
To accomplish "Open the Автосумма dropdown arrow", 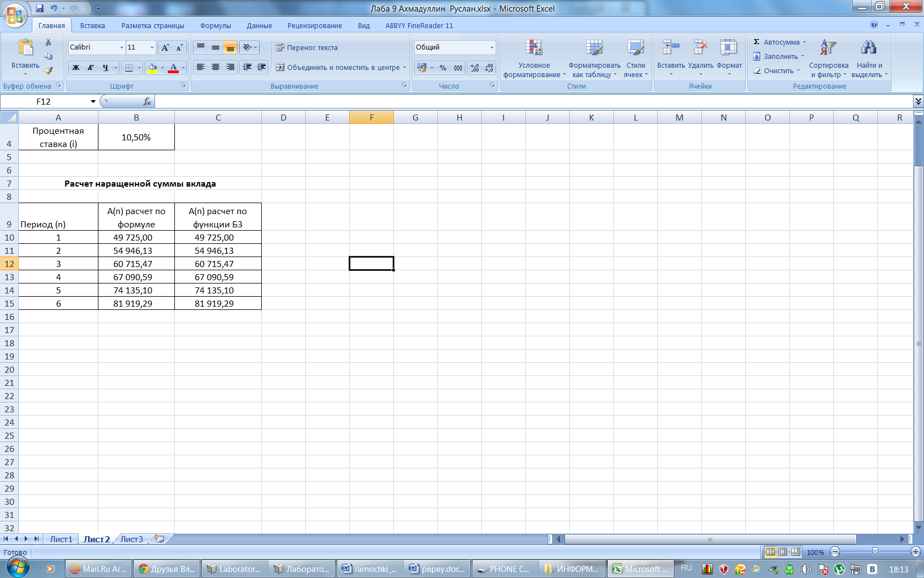I will point(804,42).
